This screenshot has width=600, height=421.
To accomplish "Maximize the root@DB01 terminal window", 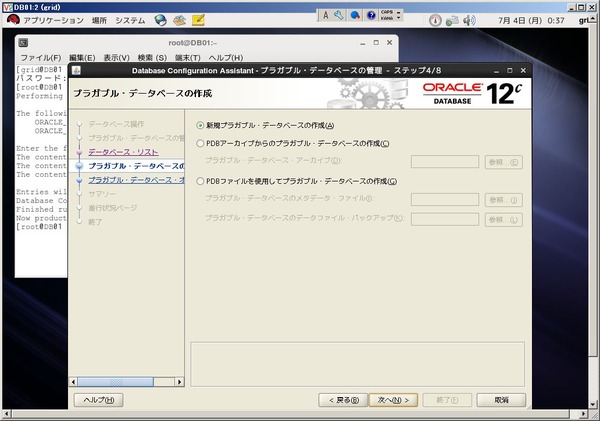I will pyautogui.click(x=376, y=43).
